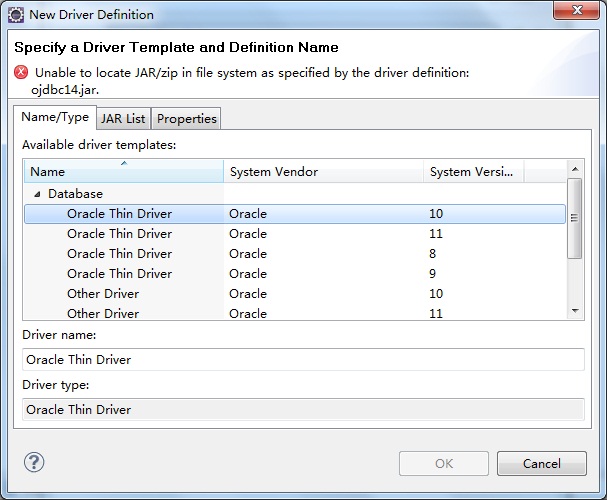Click vendor cell Oracle in version 8 row

pos(248,254)
